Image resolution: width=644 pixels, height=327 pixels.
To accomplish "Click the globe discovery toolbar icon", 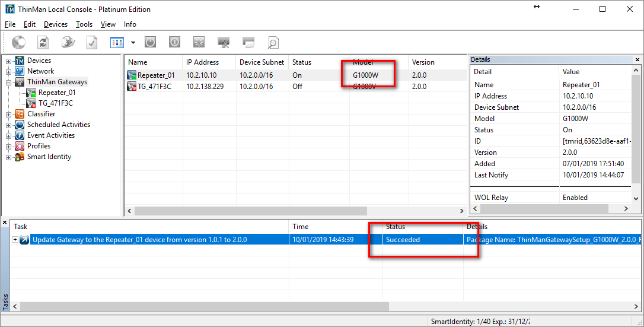I will 18,42.
